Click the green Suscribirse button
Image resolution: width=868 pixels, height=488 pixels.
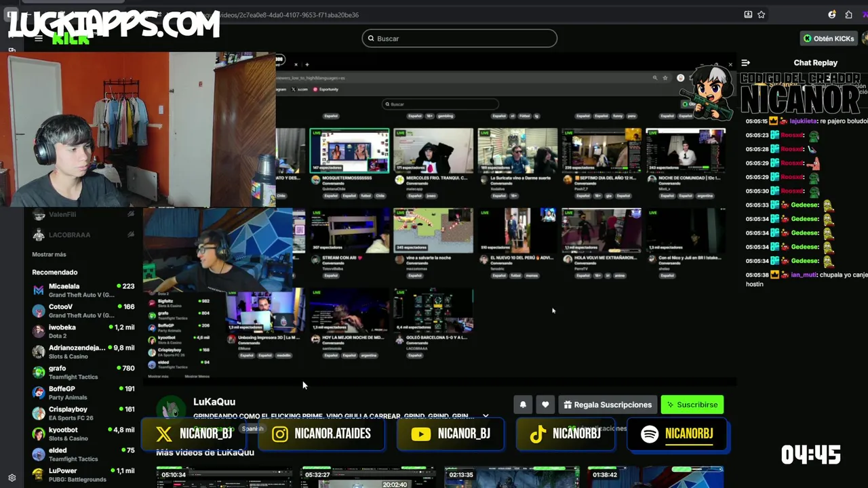point(692,405)
